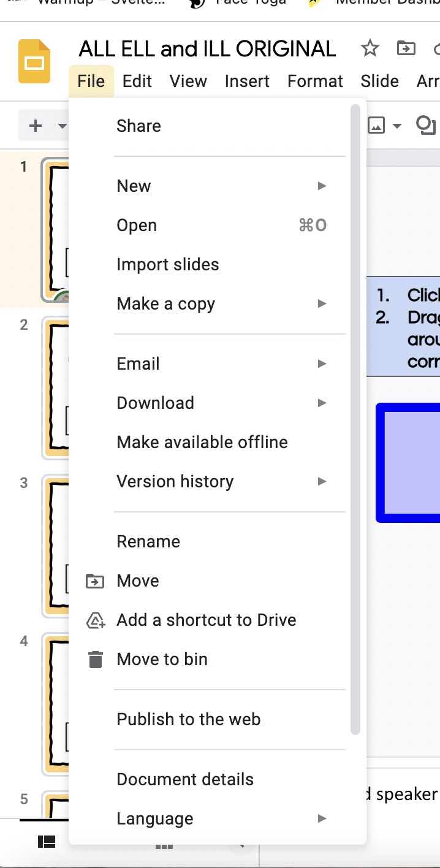Star the ALL ELL and ILL ORIGINAL presentation

[x=370, y=48]
